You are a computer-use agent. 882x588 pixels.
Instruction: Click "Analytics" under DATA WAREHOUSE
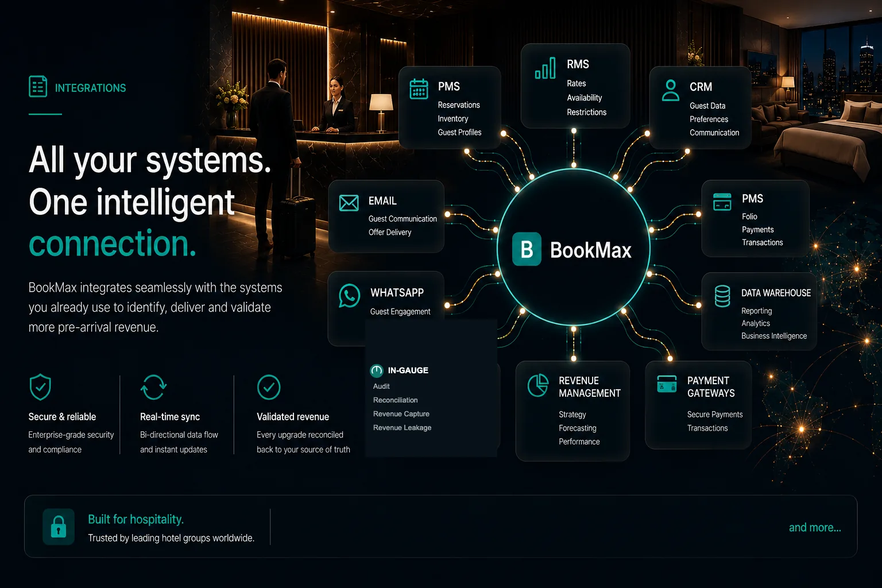[x=756, y=323]
